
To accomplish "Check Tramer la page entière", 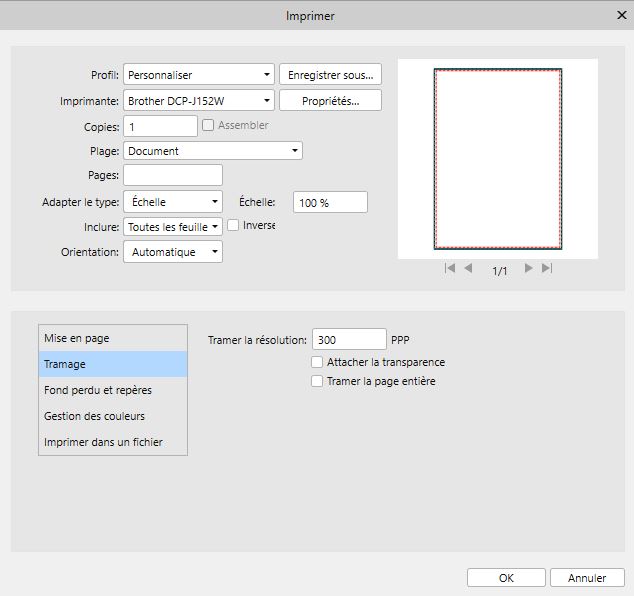I will 317,381.
